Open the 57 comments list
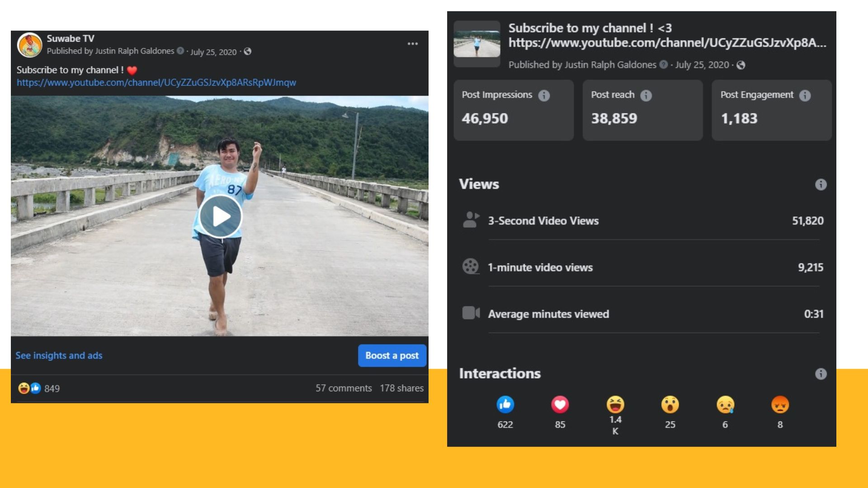Image resolution: width=868 pixels, height=488 pixels. pos(344,388)
